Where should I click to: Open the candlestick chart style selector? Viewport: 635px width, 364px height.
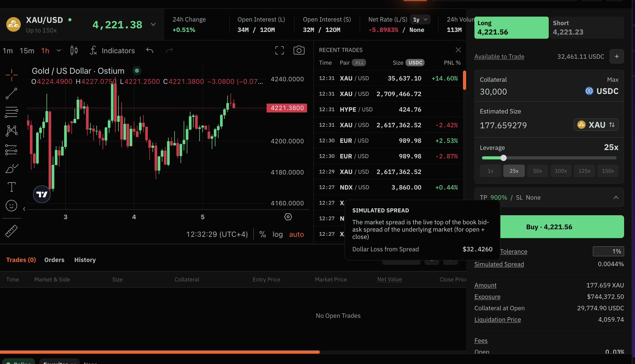(x=74, y=50)
